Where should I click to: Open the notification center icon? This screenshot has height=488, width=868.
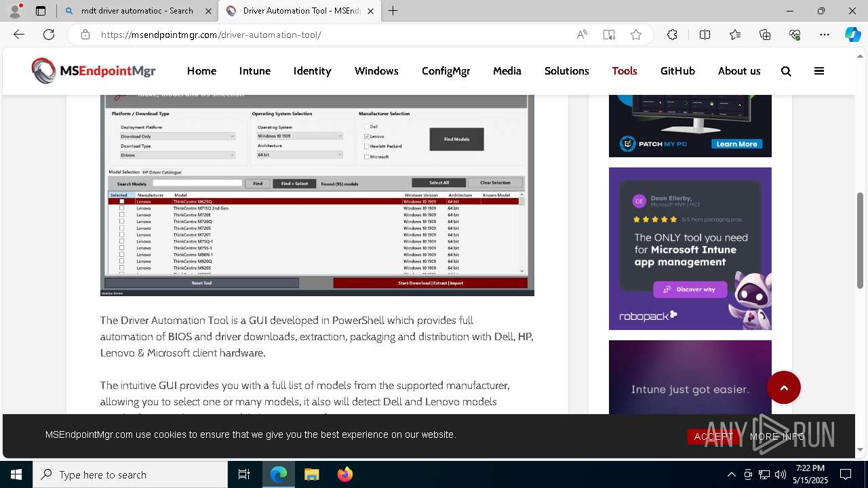point(846,474)
